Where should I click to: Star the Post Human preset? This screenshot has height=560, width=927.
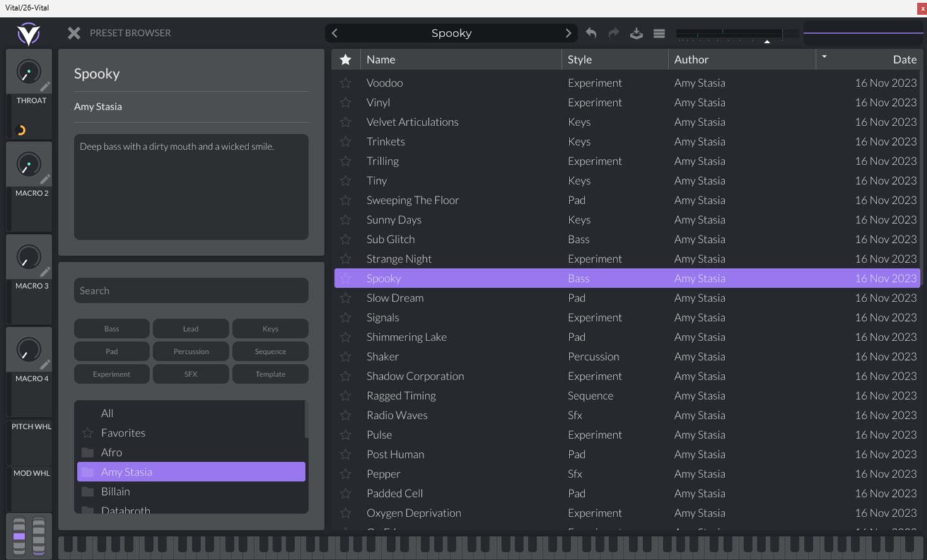click(x=346, y=454)
